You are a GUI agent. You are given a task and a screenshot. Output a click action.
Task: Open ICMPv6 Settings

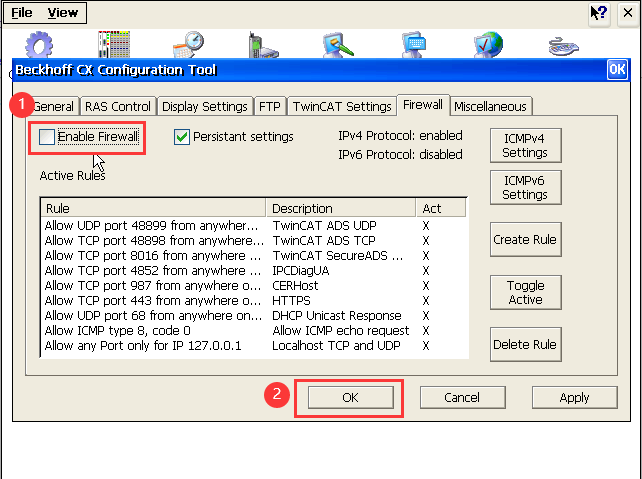pos(525,188)
